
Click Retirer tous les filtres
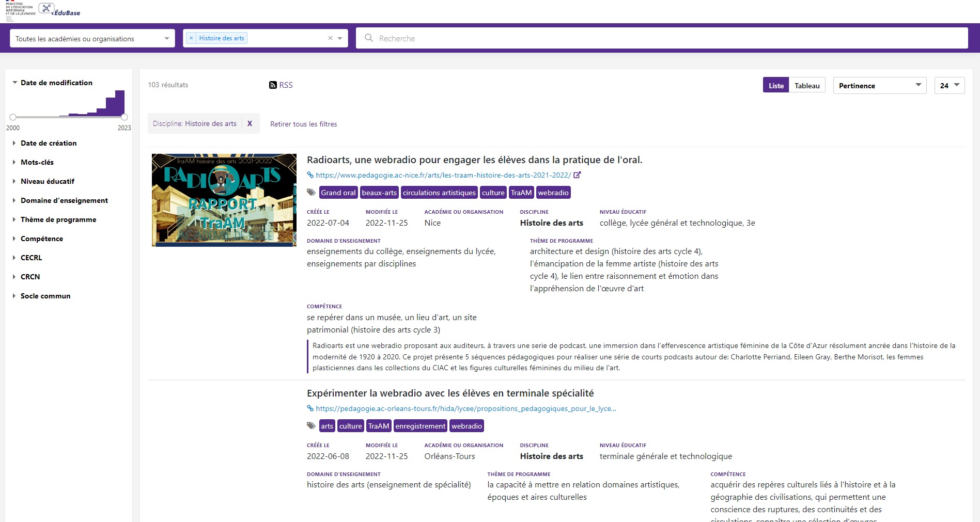pyautogui.click(x=304, y=124)
